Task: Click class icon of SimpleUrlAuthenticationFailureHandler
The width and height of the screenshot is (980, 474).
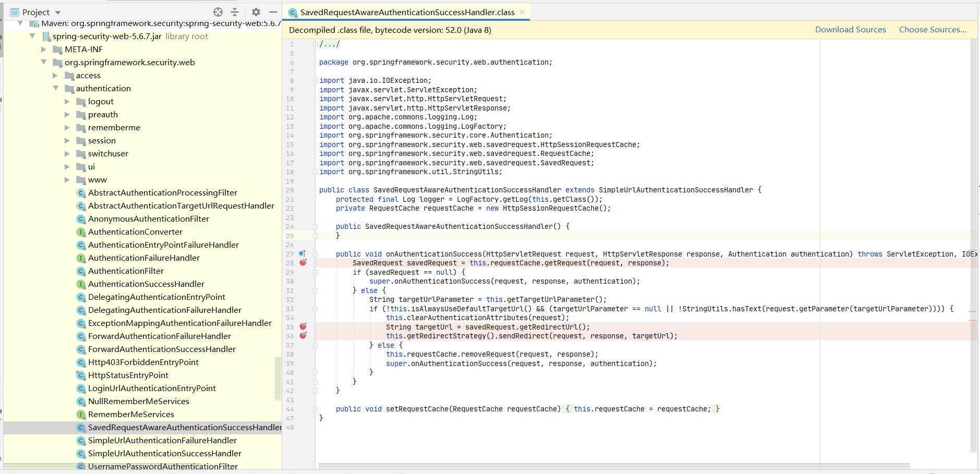Action: [81, 441]
